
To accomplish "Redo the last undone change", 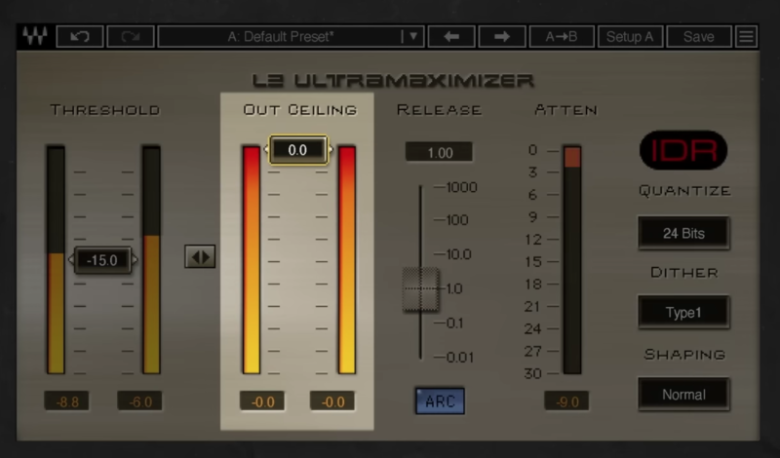I will [x=130, y=37].
